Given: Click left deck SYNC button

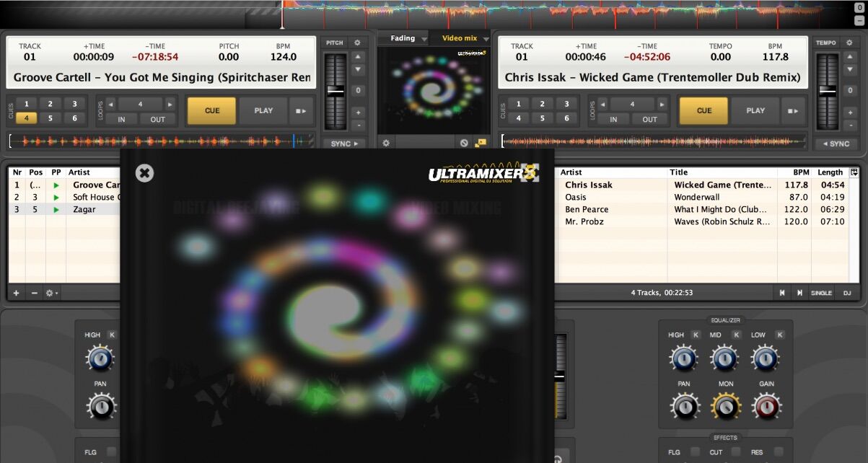Looking at the screenshot, I should click(x=344, y=144).
